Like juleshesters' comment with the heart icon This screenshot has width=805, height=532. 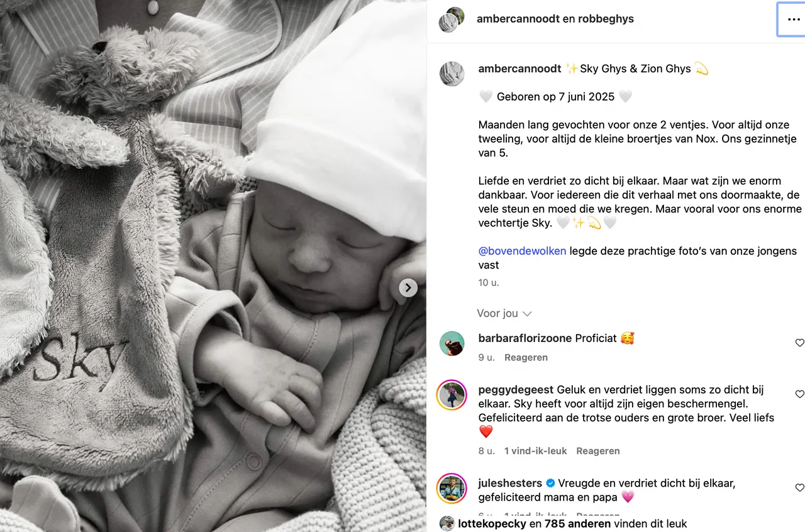click(x=799, y=488)
